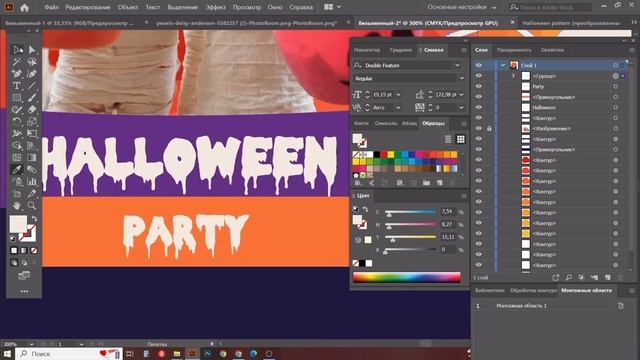The height and width of the screenshot is (360, 640).
Task: Select the Scale tool
Action: tap(32, 122)
